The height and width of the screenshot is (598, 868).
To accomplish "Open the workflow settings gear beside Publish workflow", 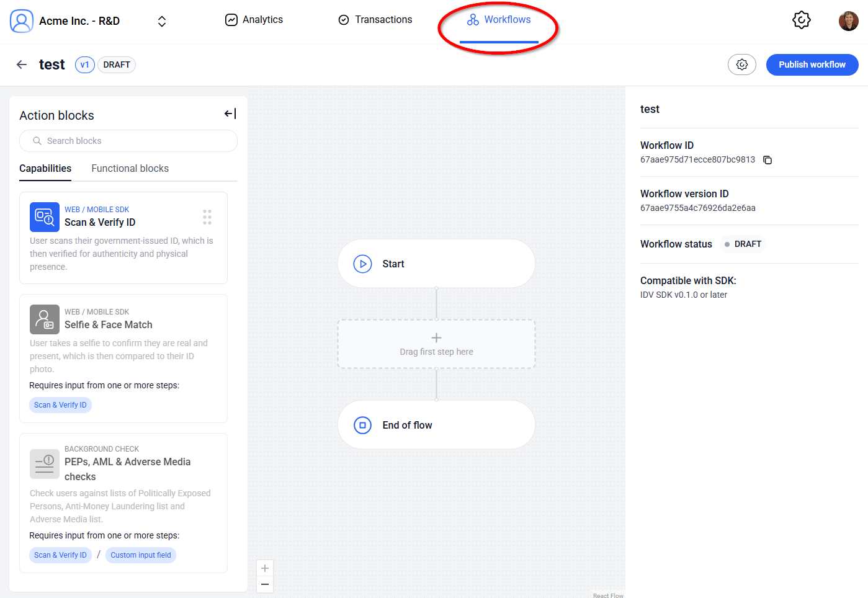I will (742, 65).
